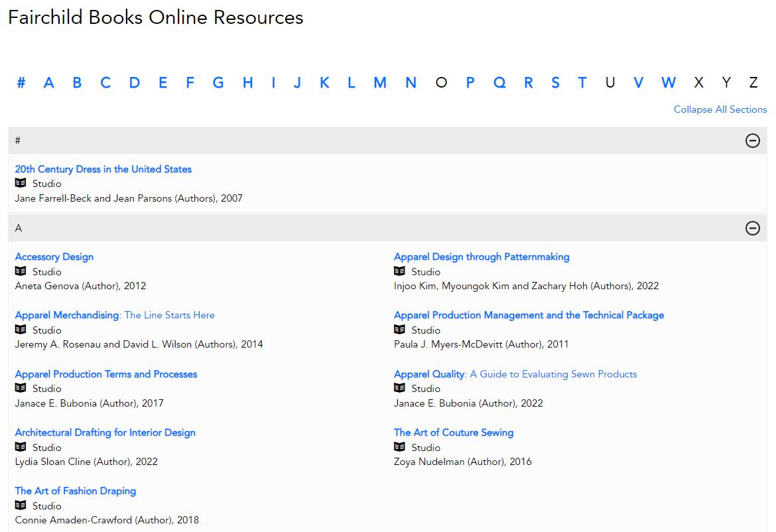Click book icon under Apparel Merchandising
This screenshot has width=776, height=532.
click(21, 330)
